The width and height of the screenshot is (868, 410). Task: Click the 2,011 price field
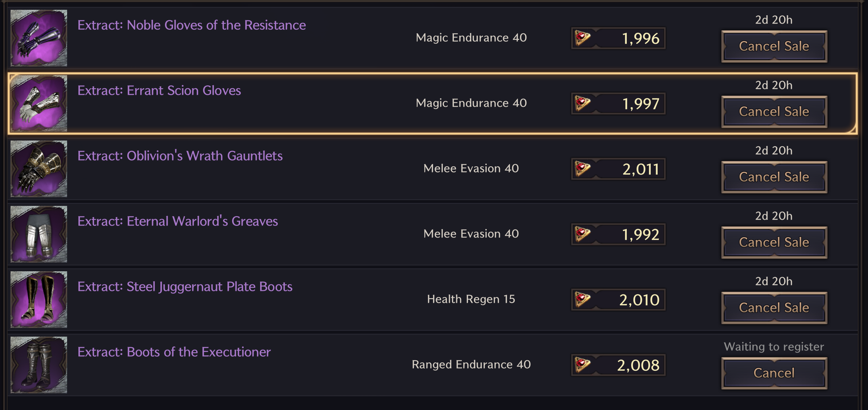click(618, 169)
